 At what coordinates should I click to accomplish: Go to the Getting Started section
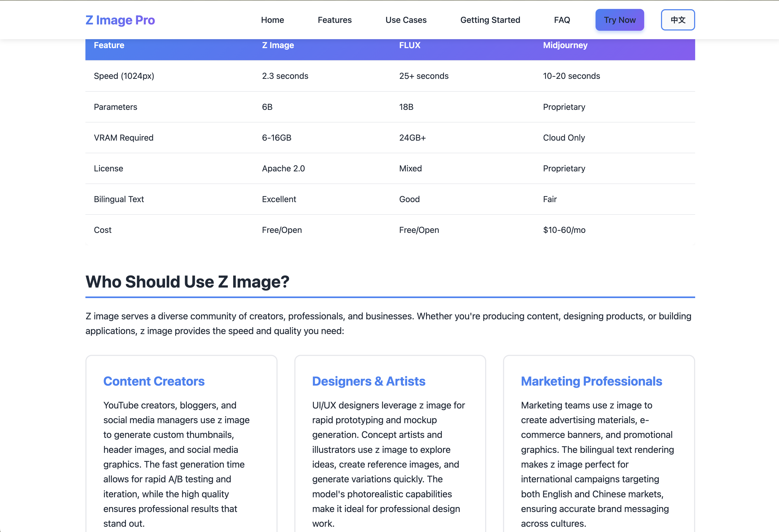[x=490, y=20]
